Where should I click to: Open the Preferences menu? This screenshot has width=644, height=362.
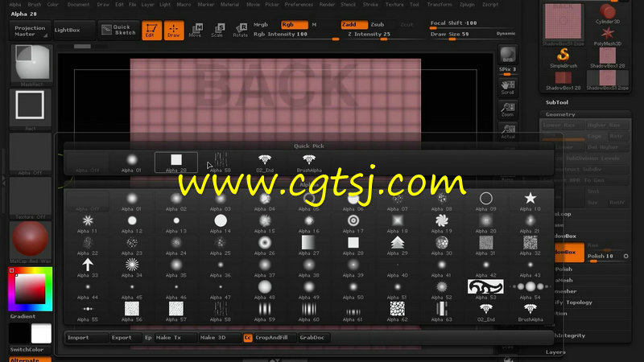coord(299,5)
